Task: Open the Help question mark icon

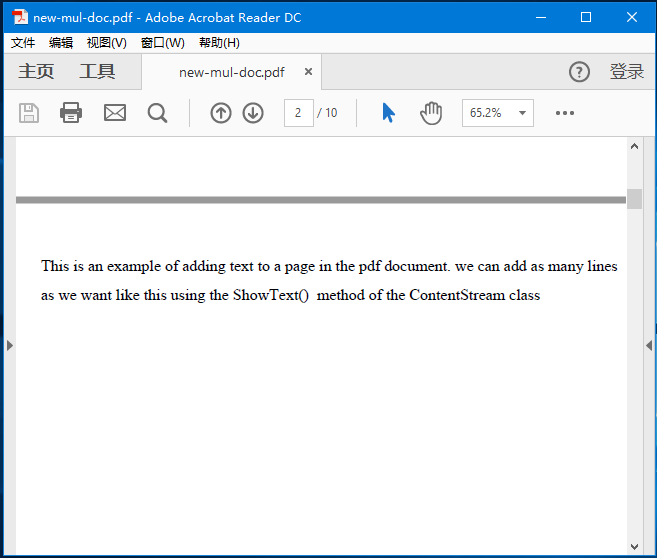Action: click(579, 72)
